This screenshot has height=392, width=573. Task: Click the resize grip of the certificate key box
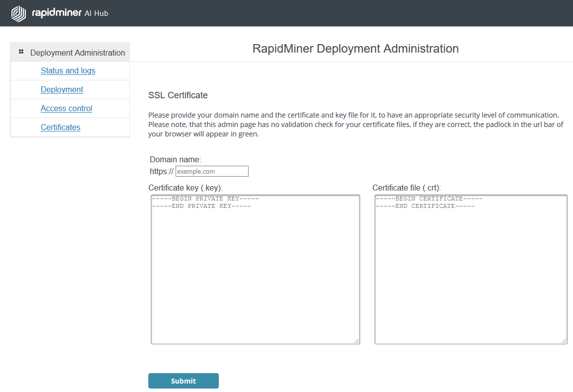pyautogui.click(x=357, y=341)
